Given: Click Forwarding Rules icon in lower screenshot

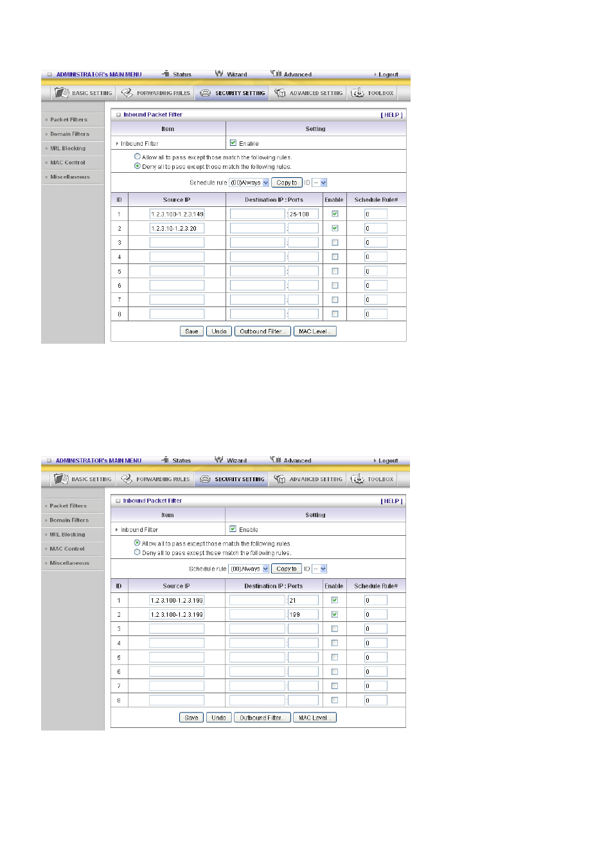Looking at the screenshot, I should point(127,479).
